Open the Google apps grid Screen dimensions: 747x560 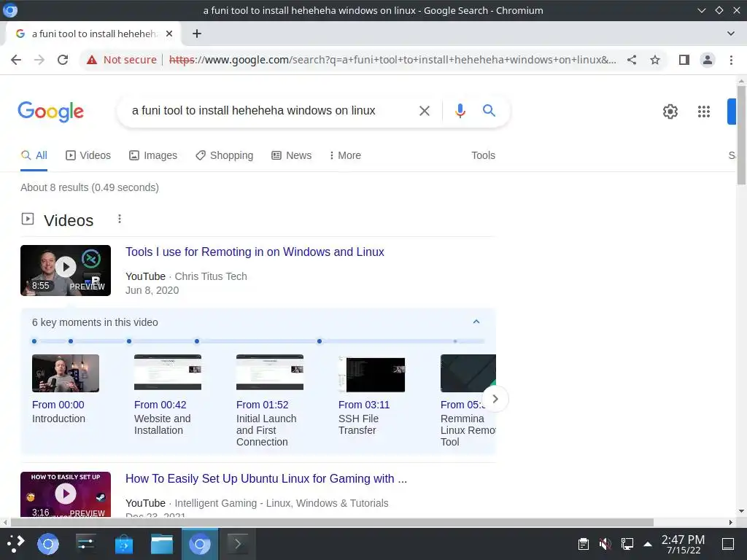[x=704, y=112]
